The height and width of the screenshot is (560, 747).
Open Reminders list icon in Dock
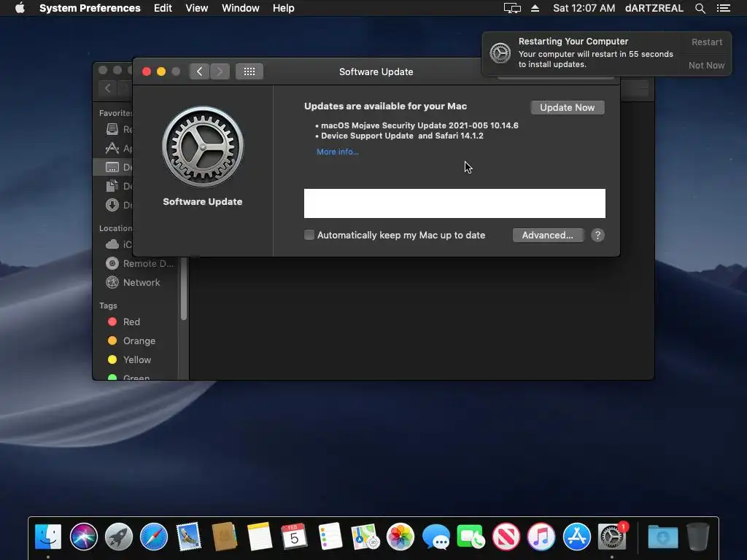coord(330,537)
